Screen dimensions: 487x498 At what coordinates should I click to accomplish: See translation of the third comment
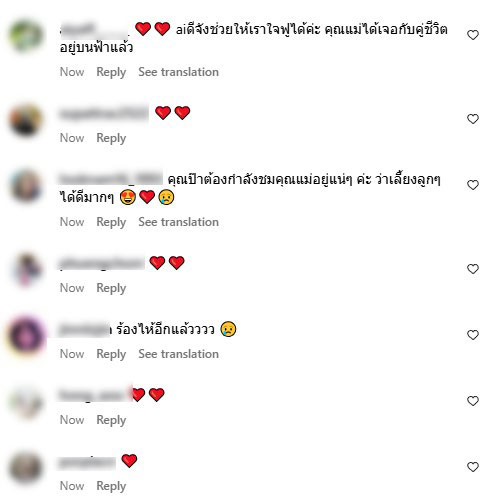pyautogui.click(x=178, y=222)
